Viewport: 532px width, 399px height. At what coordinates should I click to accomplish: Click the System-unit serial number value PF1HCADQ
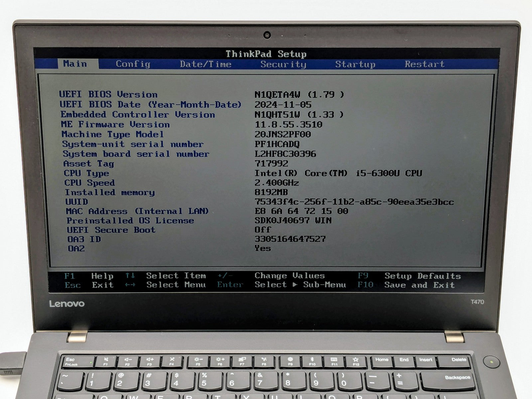click(277, 144)
